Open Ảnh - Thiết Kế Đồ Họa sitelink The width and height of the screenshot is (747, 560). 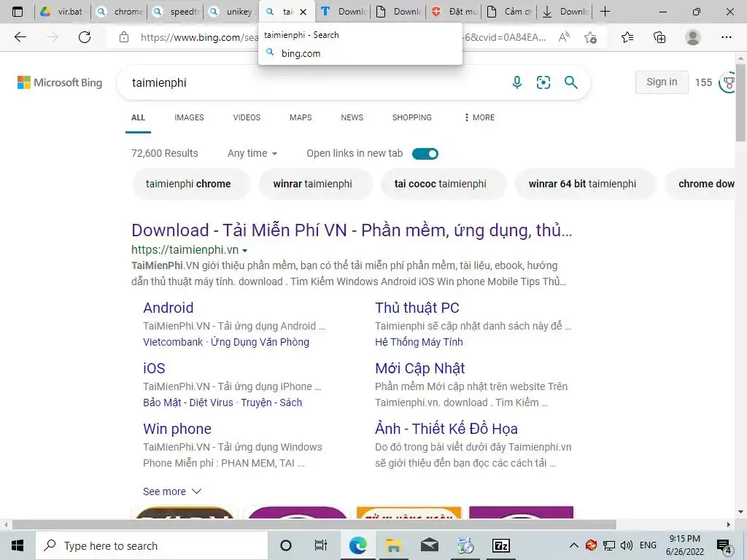coord(446,429)
